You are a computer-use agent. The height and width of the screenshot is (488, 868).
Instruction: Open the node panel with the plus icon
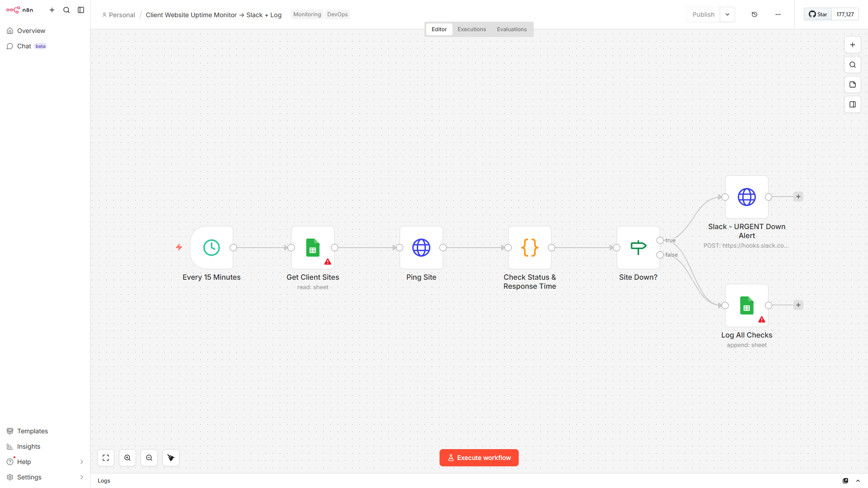pos(853,44)
